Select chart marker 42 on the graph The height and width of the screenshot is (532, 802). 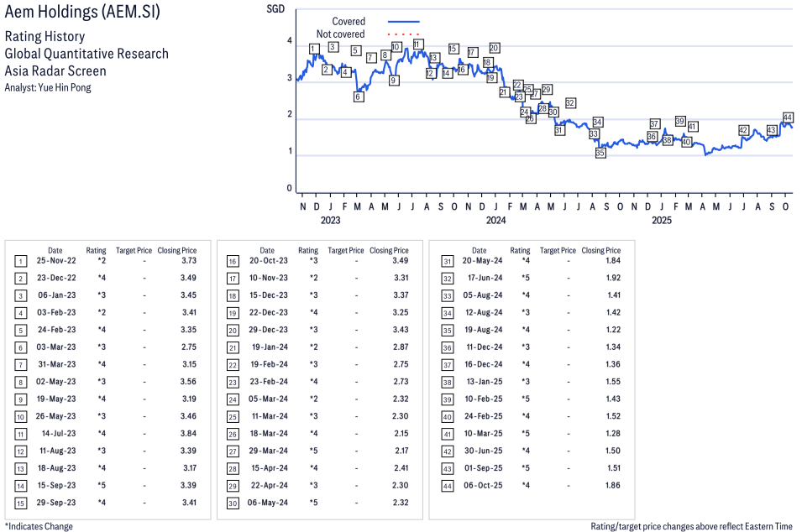(743, 130)
